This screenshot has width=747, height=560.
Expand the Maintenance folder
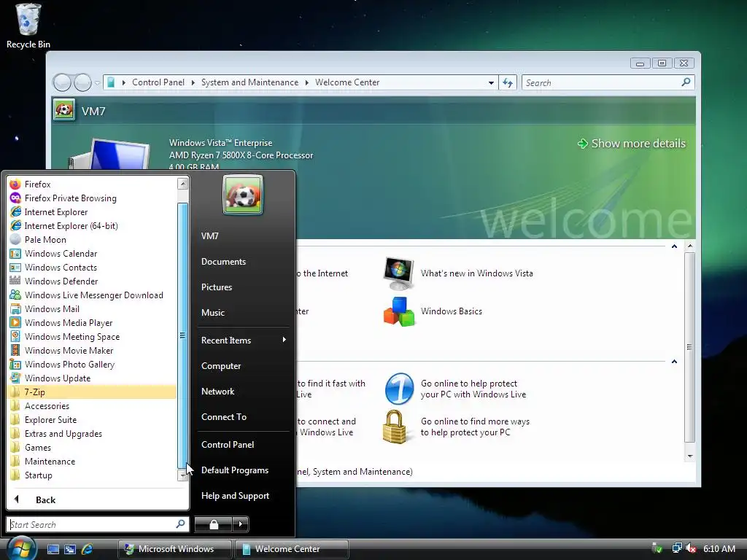[x=92, y=461]
